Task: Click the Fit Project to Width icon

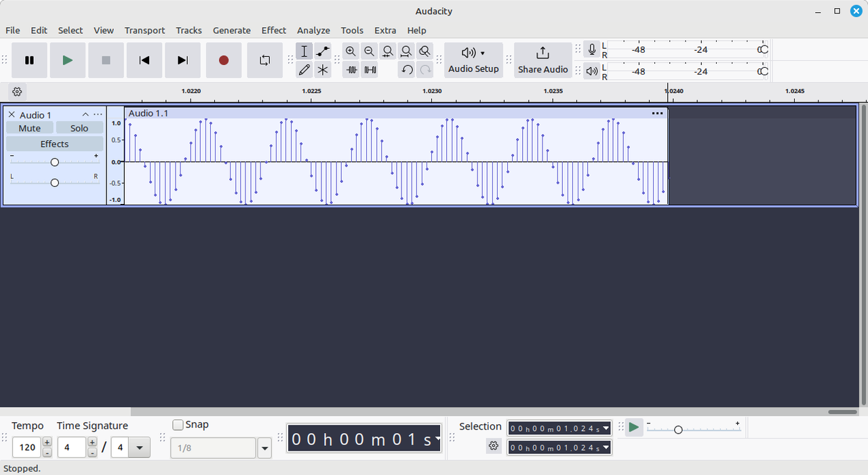Action: pos(406,51)
